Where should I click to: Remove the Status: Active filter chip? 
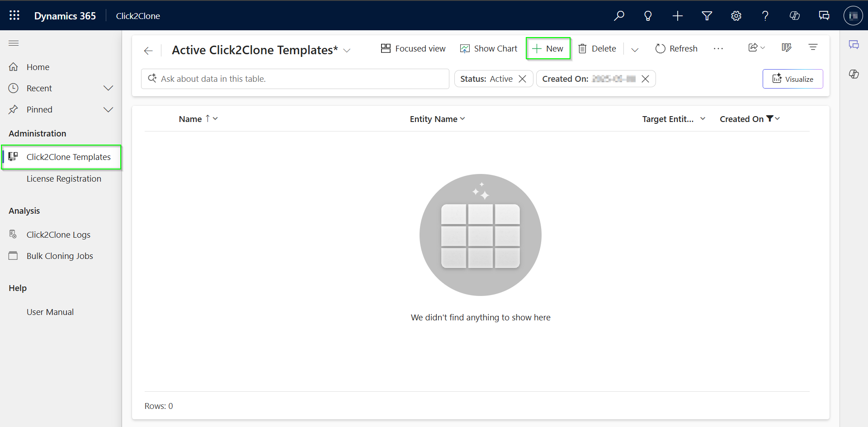coord(523,79)
